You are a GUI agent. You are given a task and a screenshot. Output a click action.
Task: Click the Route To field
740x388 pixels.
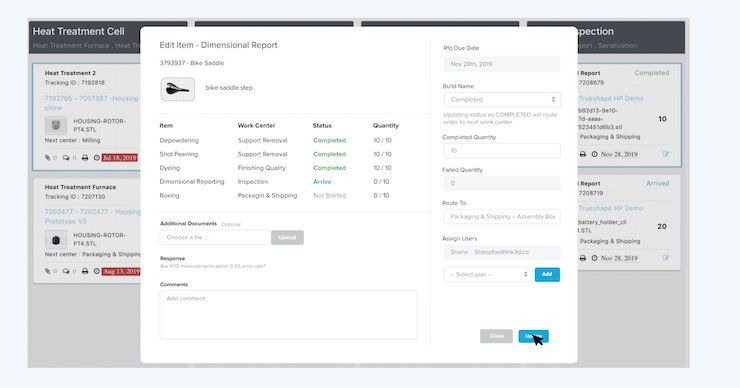coord(502,217)
